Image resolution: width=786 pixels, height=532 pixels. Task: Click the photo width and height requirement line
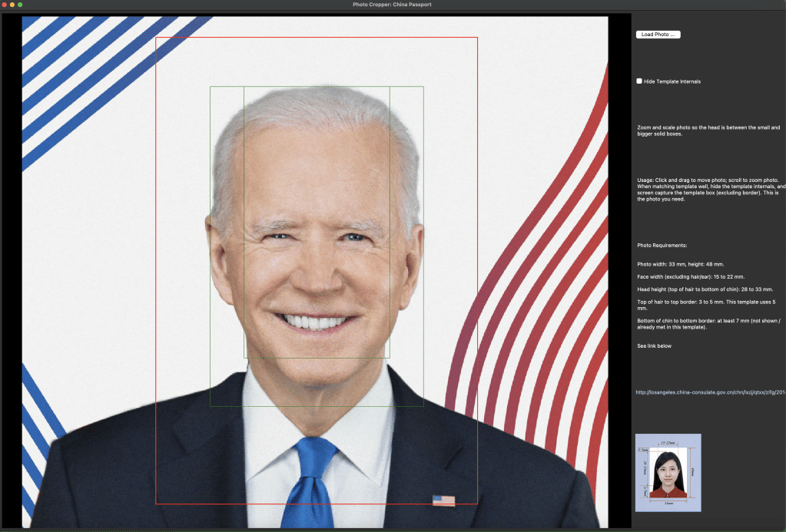tap(680, 264)
